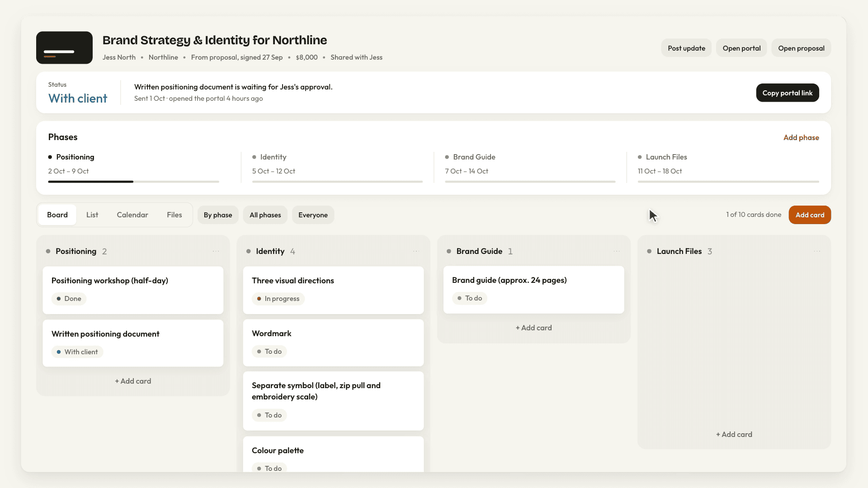The width and height of the screenshot is (868, 488).
Task: Add card to the Launch Files column
Action: (734, 434)
